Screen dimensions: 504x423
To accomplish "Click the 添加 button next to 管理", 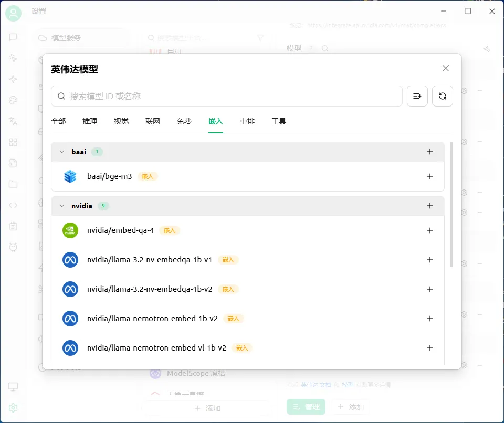I will [x=350, y=407].
